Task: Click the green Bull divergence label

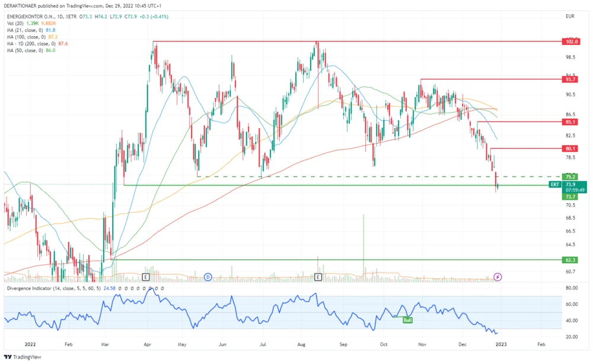Action: (408, 320)
